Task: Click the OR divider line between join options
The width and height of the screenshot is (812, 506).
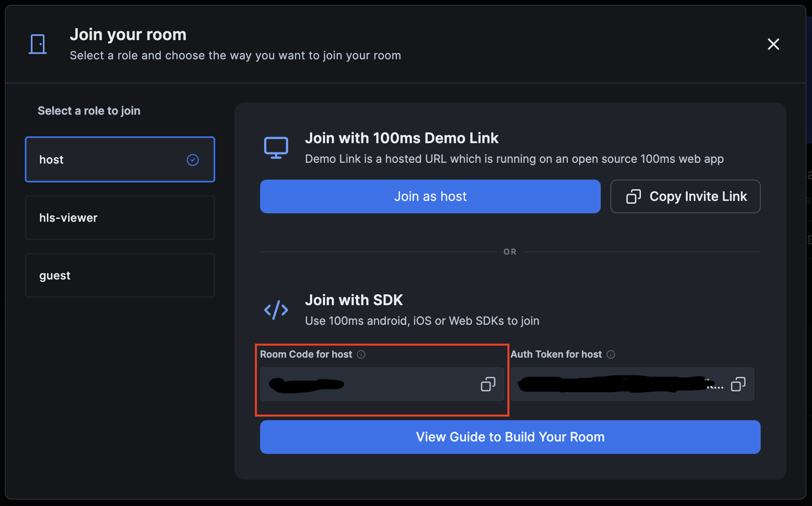Action: pyautogui.click(x=510, y=252)
